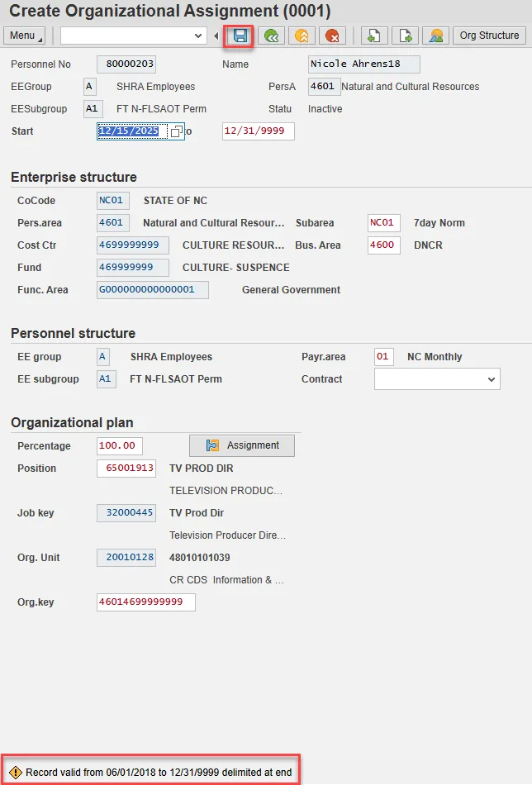The height and width of the screenshot is (785, 532).
Task: Open value help icon beside Start date
Action: [176, 131]
